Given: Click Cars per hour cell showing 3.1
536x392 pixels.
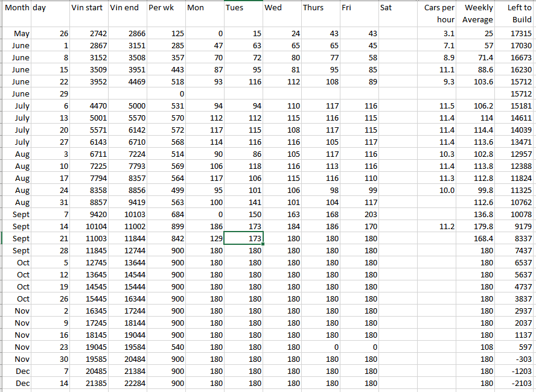Looking at the screenshot, I should pyautogui.click(x=437, y=34).
